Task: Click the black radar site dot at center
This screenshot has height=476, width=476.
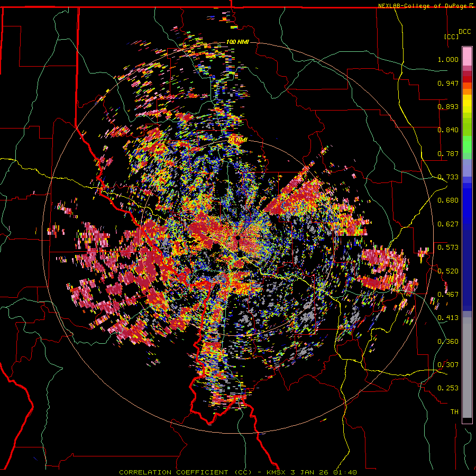Action: (238, 237)
